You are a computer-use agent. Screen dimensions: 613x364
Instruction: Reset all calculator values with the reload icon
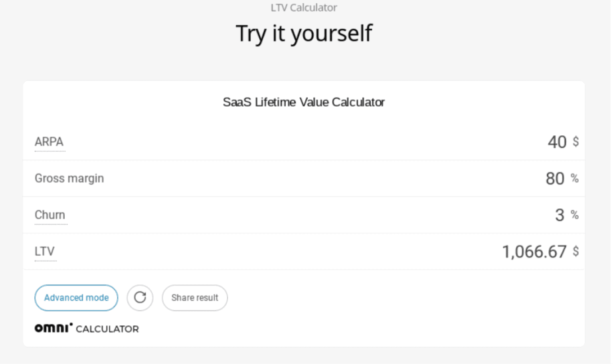pos(140,298)
